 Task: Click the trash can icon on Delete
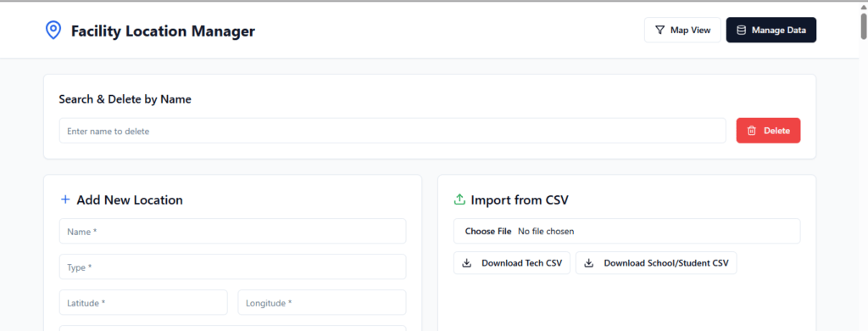point(751,131)
